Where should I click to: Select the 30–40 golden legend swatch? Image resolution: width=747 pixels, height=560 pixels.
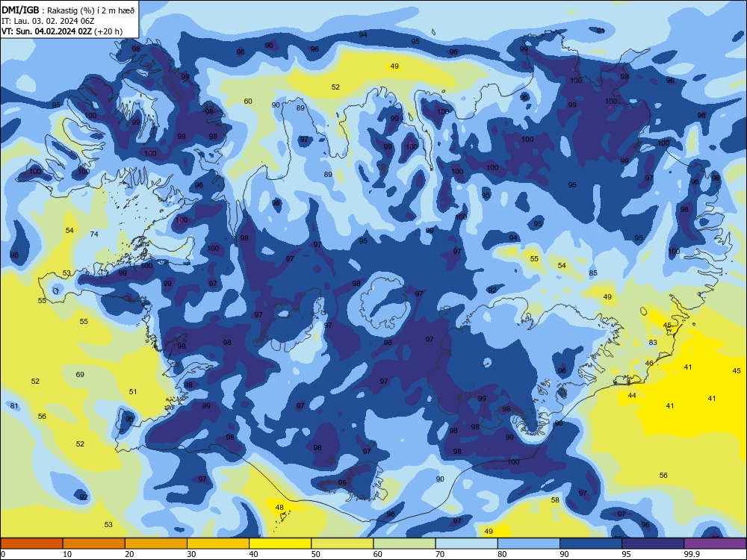[218, 544]
